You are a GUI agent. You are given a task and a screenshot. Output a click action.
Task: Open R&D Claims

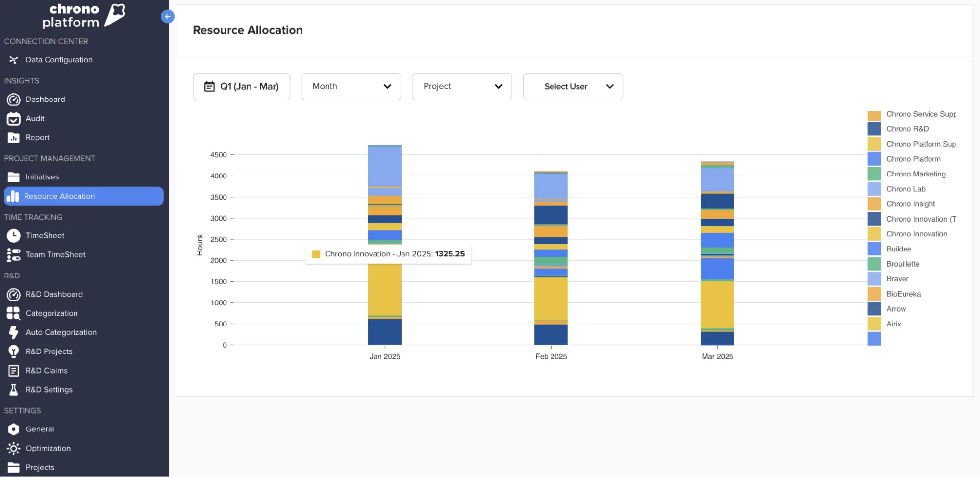pyautogui.click(x=47, y=370)
